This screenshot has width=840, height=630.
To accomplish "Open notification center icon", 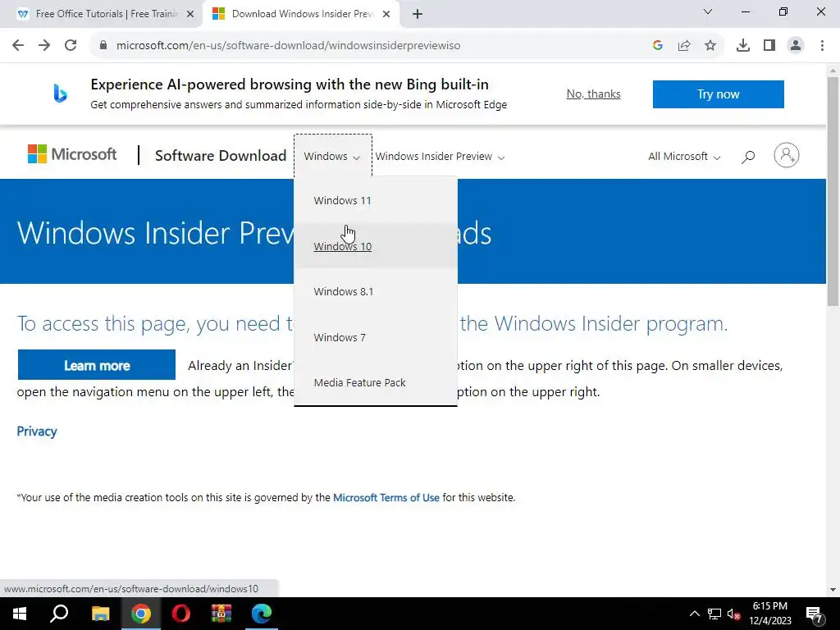I will 815,614.
